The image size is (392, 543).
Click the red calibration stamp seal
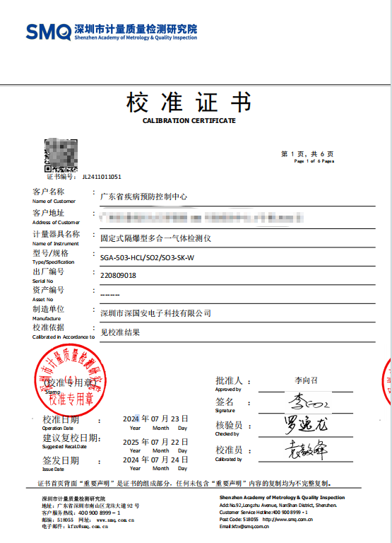pyautogui.click(x=70, y=380)
